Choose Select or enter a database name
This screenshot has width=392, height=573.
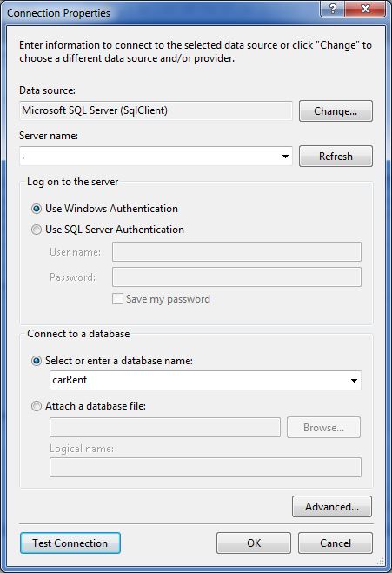(x=37, y=361)
